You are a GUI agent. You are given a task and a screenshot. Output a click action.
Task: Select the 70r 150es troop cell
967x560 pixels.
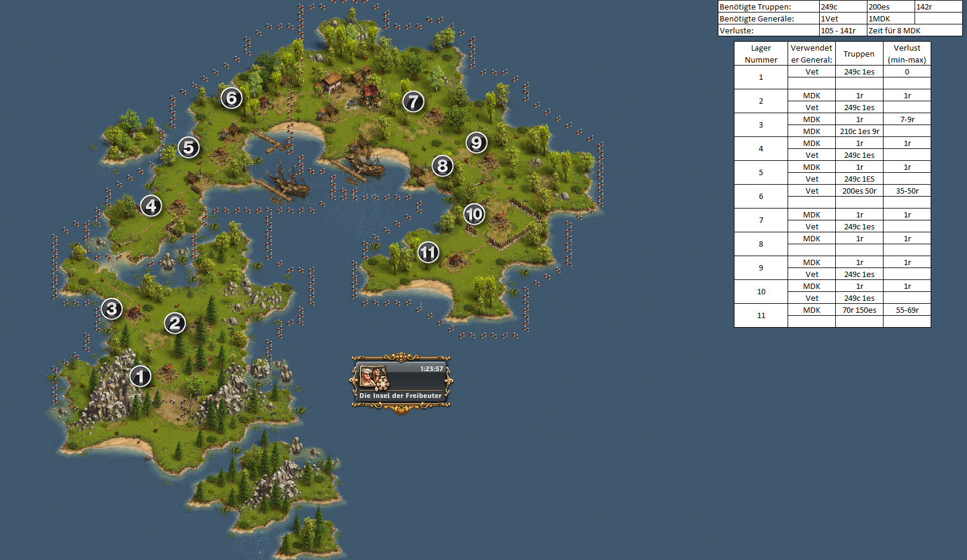pos(859,310)
